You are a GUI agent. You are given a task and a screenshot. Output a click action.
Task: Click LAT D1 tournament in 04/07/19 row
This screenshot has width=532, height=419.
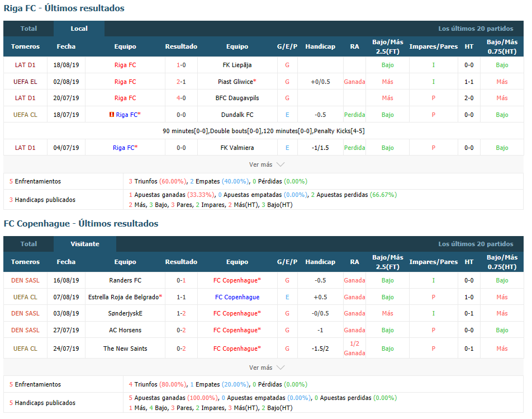coord(25,148)
